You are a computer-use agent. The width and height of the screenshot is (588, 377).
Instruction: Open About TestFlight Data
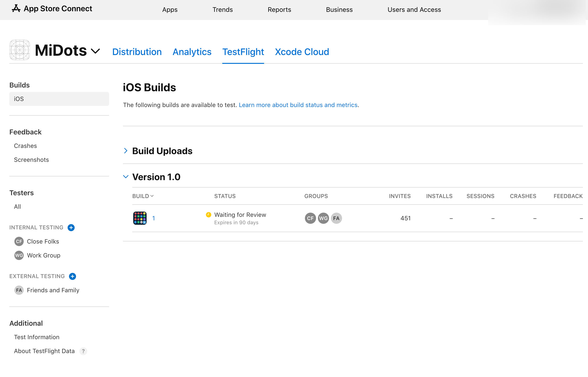point(44,351)
